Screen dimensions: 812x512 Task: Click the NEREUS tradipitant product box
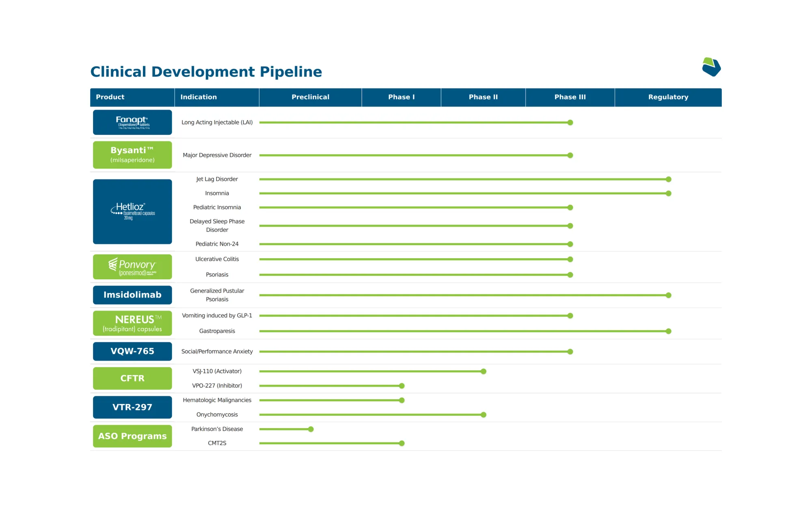pyautogui.click(x=132, y=323)
